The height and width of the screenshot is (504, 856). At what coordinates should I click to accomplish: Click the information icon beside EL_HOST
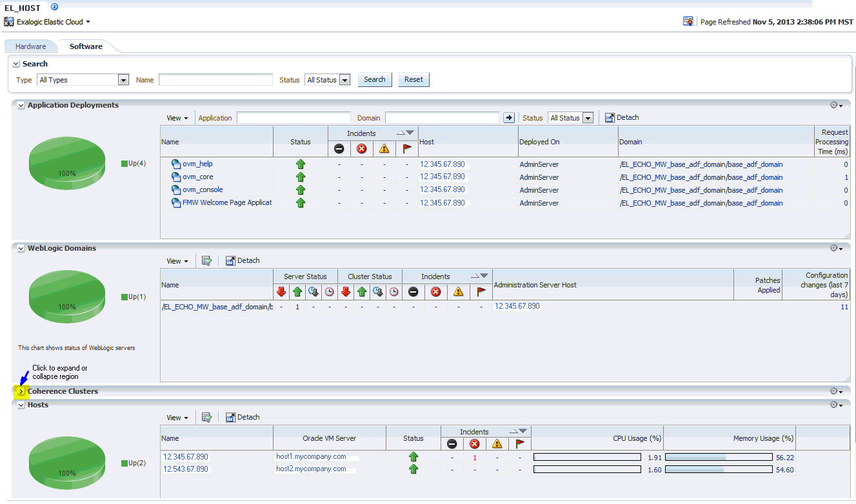(54, 7)
